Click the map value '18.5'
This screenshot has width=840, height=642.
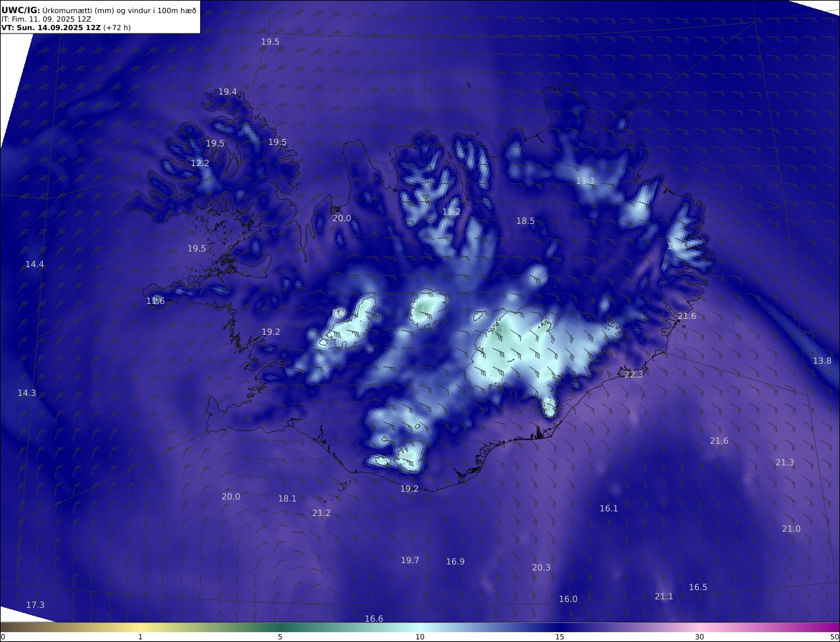[526, 221]
